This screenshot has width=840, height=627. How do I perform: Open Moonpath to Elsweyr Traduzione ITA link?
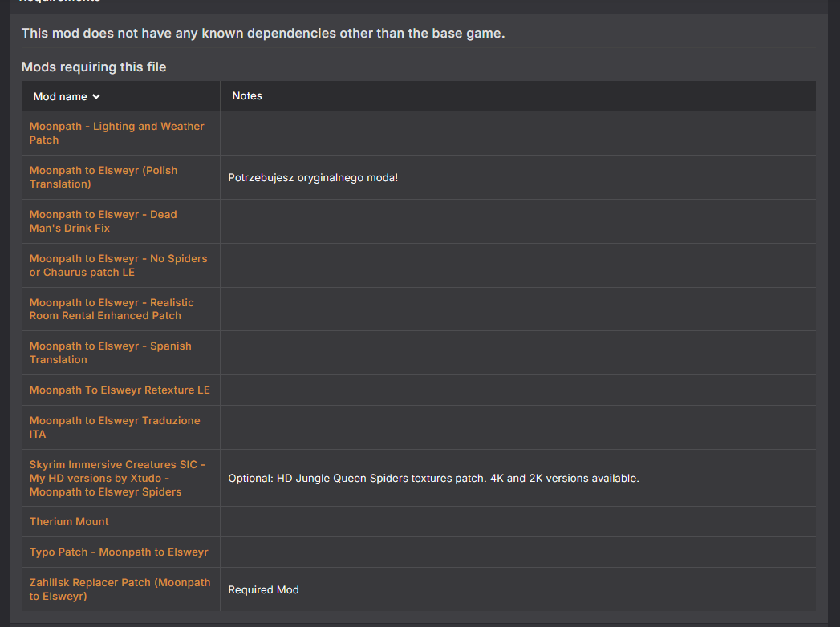tap(115, 427)
